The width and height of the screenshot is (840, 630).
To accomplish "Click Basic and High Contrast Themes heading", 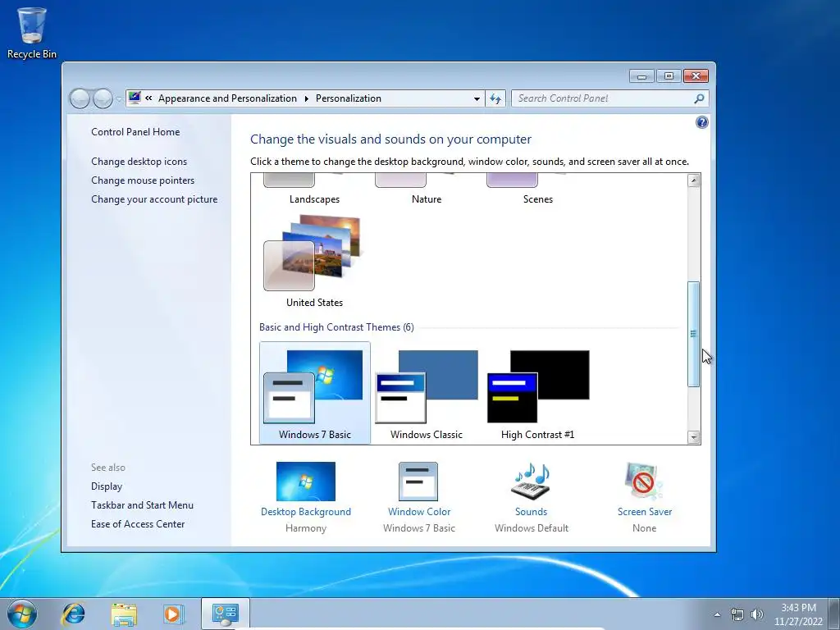I will pos(336,327).
